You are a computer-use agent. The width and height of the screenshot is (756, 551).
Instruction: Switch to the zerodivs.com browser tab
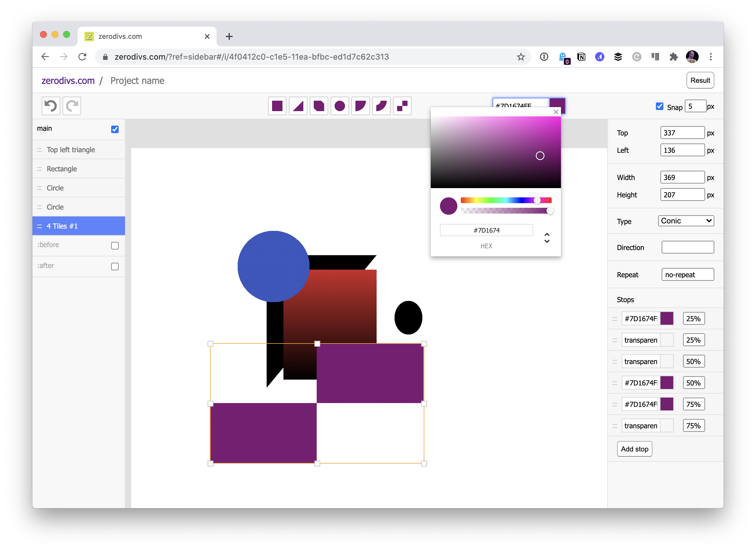coord(147,36)
